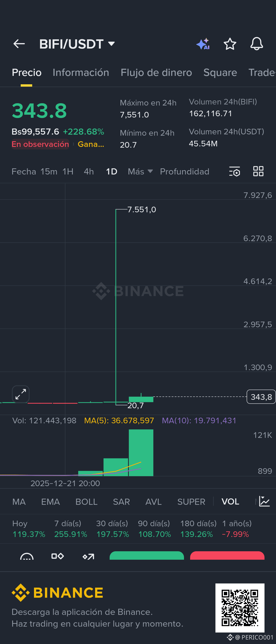The image size is (276, 644).
Task: Add pair to favorites with star icon
Action: click(230, 44)
